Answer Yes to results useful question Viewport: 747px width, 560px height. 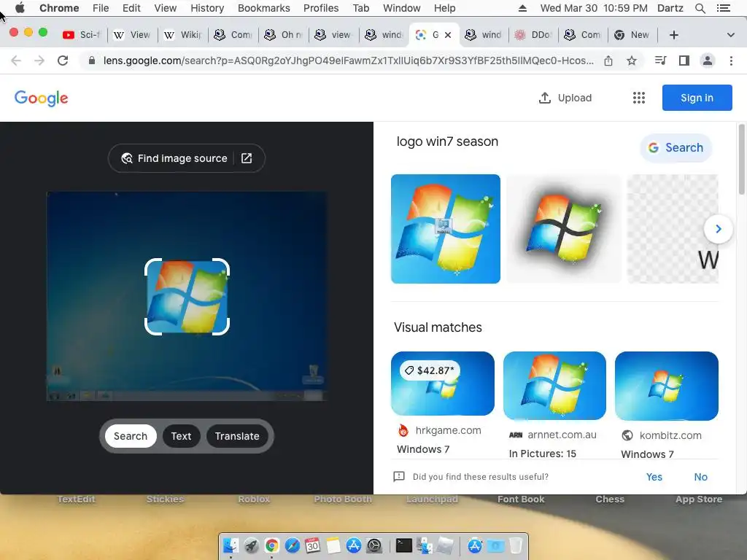click(654, 477)
